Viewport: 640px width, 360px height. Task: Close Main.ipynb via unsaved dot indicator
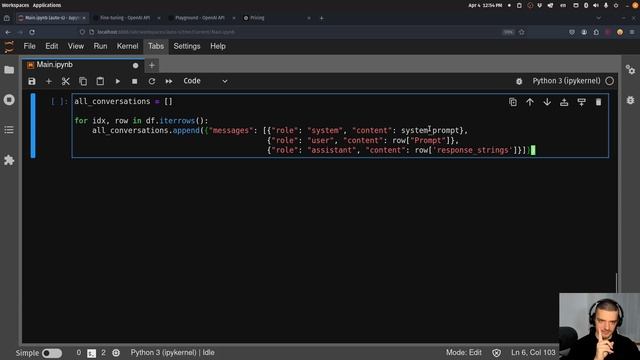[135, 65]
